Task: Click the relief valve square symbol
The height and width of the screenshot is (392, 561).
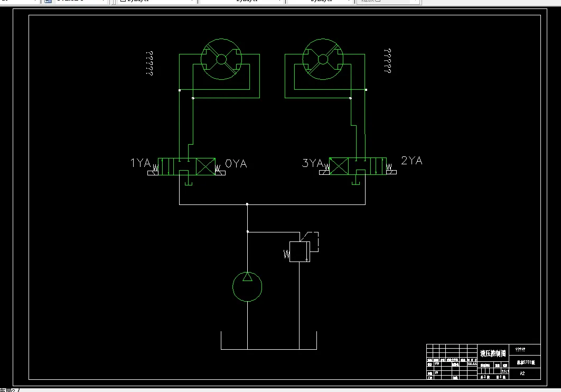Action: 300,252
